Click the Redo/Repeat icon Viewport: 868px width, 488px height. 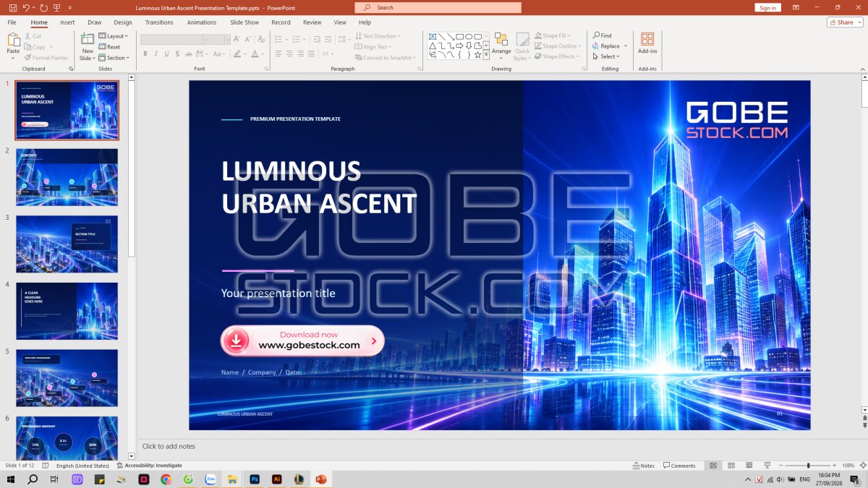click(x=44, y=7)
